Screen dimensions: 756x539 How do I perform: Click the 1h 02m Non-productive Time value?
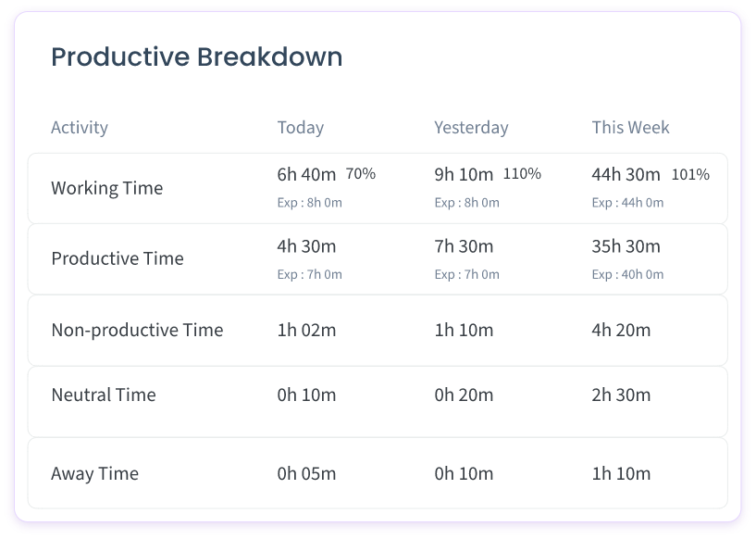click(306, 330)
